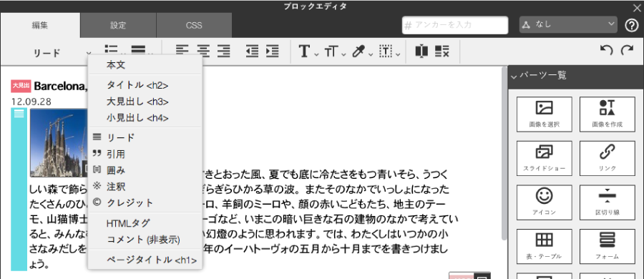The height and width of the screenshot is (279, 644).
Task: Open the なし style dropdown
Action: 568,25
